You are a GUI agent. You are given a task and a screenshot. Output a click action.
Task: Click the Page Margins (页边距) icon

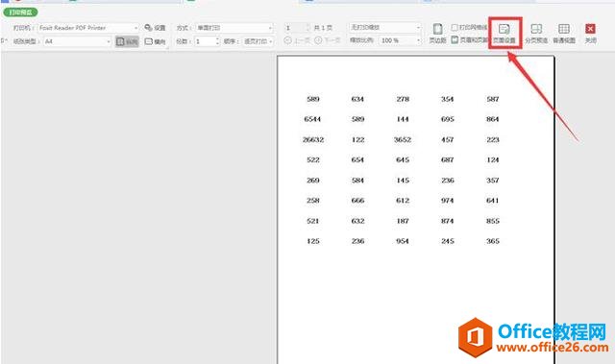438,34
